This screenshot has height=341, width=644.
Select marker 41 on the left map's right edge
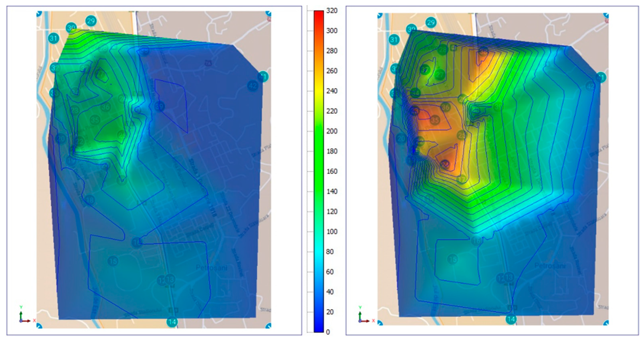pos(263,77)
